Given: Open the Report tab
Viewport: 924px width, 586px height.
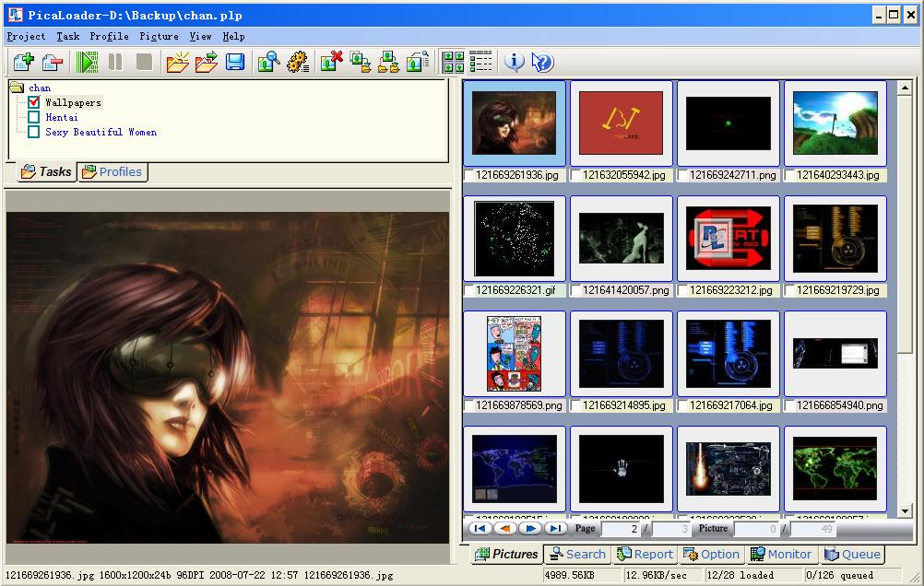Looking at the screenshot, I should tap(646, 554).
